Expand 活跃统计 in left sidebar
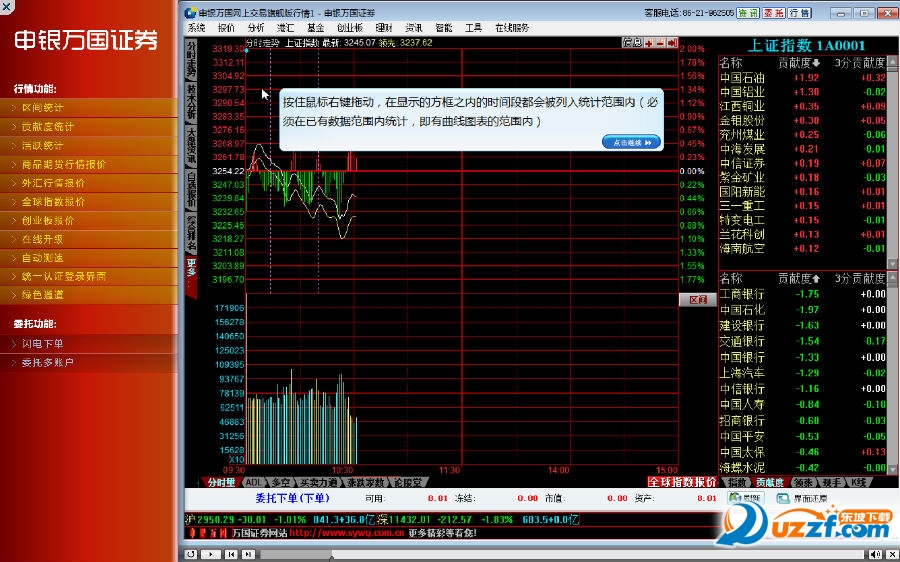900x562 pixels. [x=88, y=145]
